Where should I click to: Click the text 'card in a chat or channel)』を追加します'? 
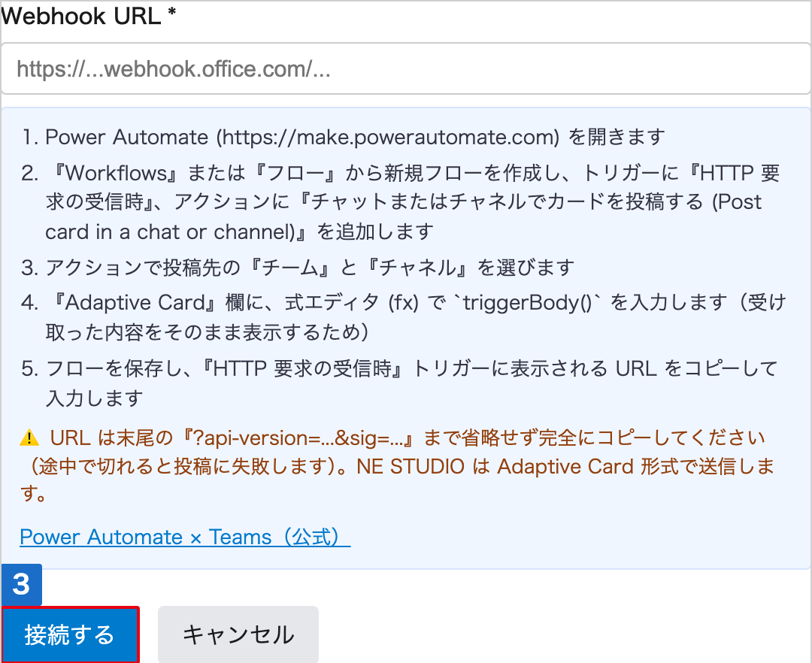239,232
